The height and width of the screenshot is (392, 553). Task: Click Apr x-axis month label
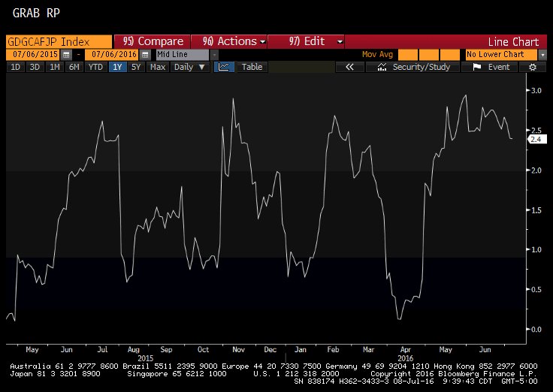pos(406,349)
